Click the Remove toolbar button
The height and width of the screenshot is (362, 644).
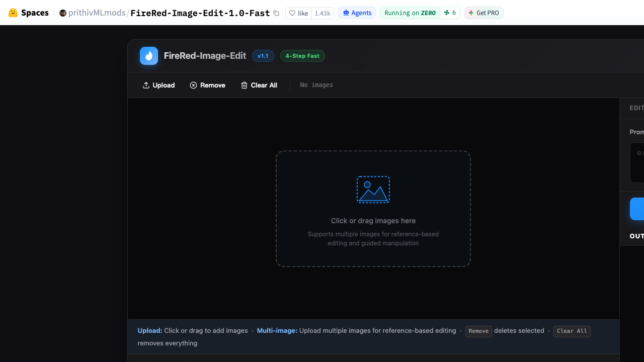click(207, 85)
